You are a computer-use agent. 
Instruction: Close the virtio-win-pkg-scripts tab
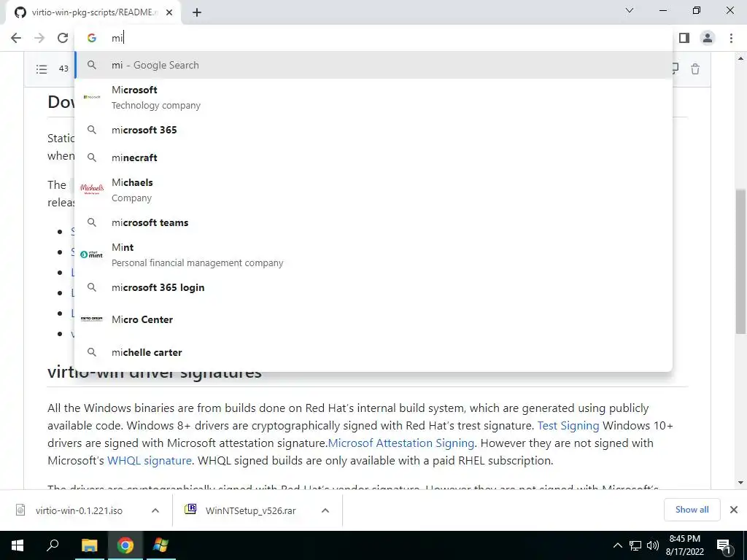(169, 12)
